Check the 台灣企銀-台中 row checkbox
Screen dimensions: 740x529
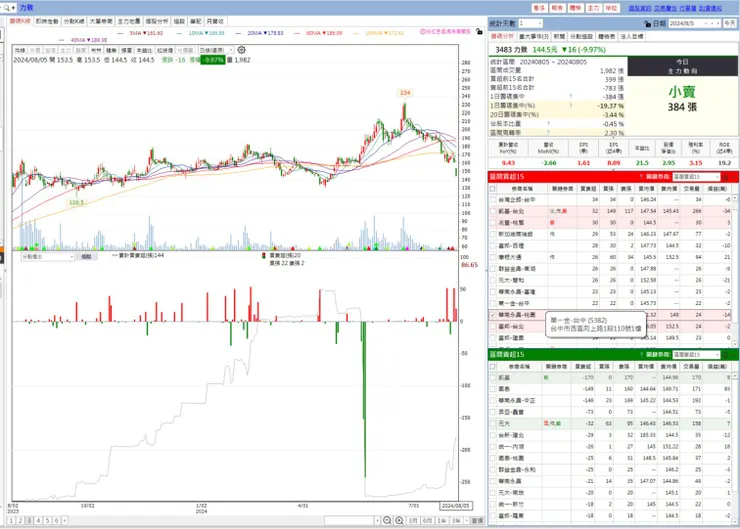(x=493, y=200)
